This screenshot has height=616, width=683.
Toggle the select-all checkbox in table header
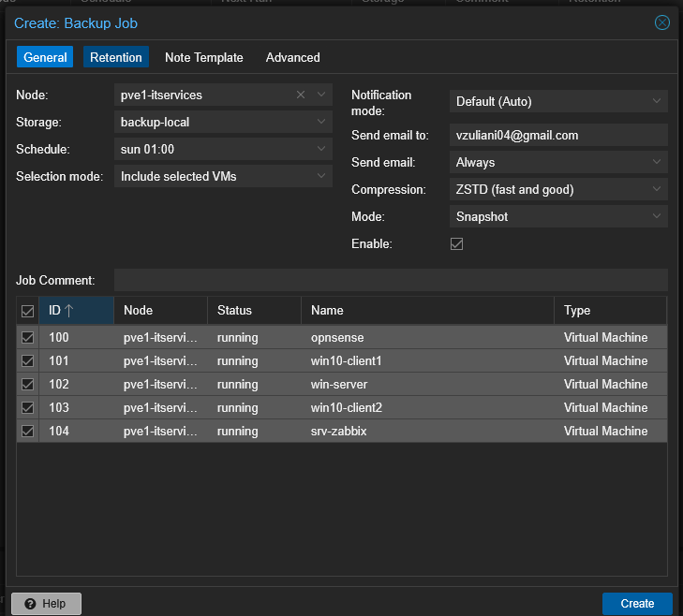click(x=28, y=311)
